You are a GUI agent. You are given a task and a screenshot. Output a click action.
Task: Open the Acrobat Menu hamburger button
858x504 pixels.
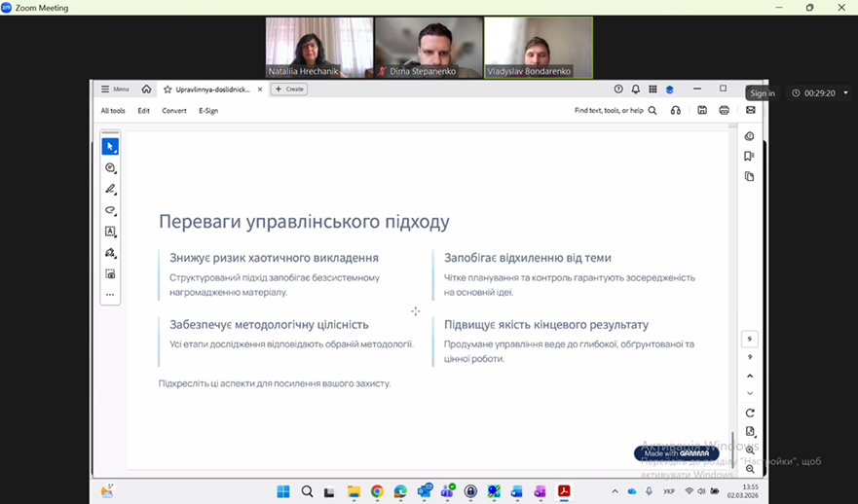click(115, 90)
